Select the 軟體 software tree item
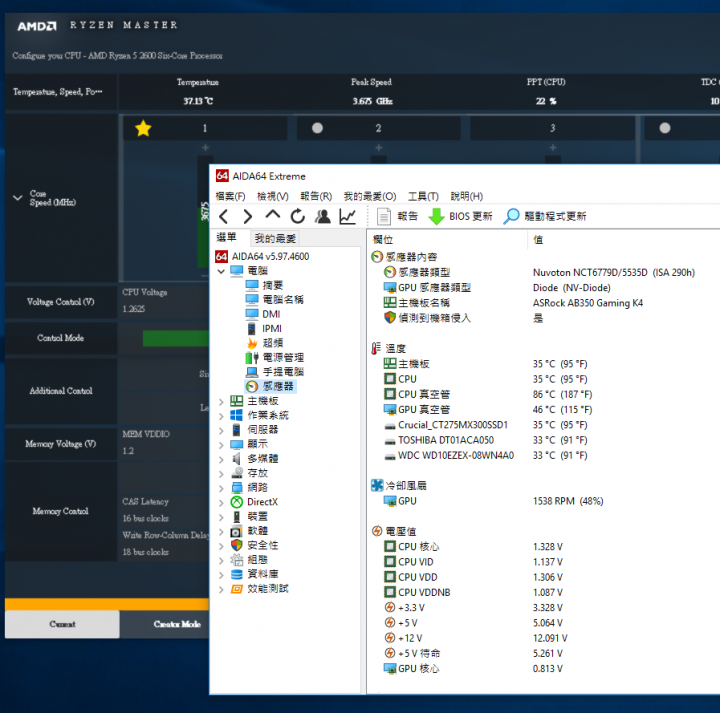720x713 pixels. click(249, 531)
